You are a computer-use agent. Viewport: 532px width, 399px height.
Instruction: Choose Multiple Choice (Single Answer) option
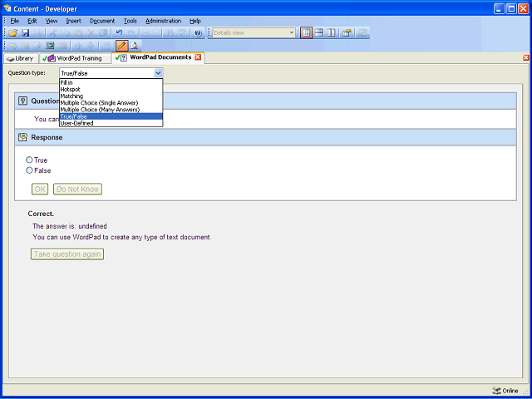(x=111, y=103)
